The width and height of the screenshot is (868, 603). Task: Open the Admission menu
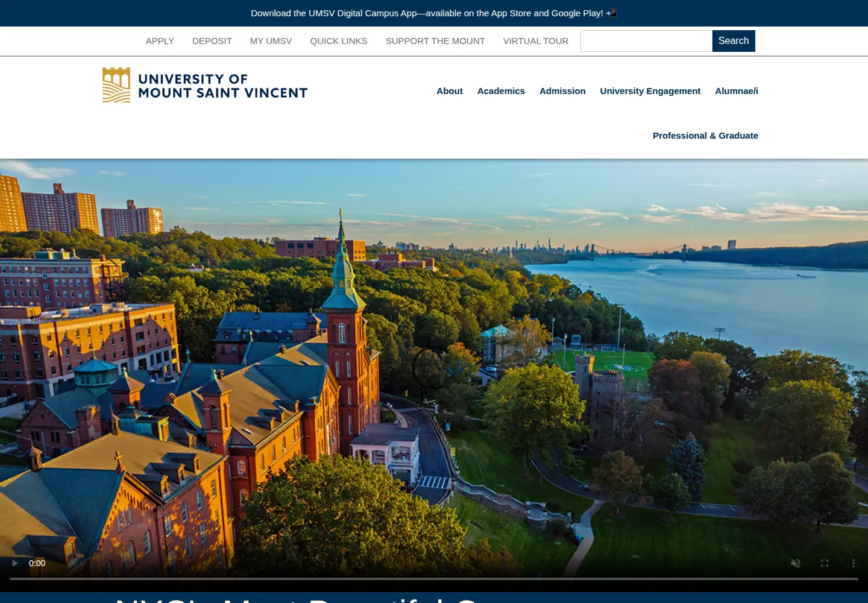562,91
